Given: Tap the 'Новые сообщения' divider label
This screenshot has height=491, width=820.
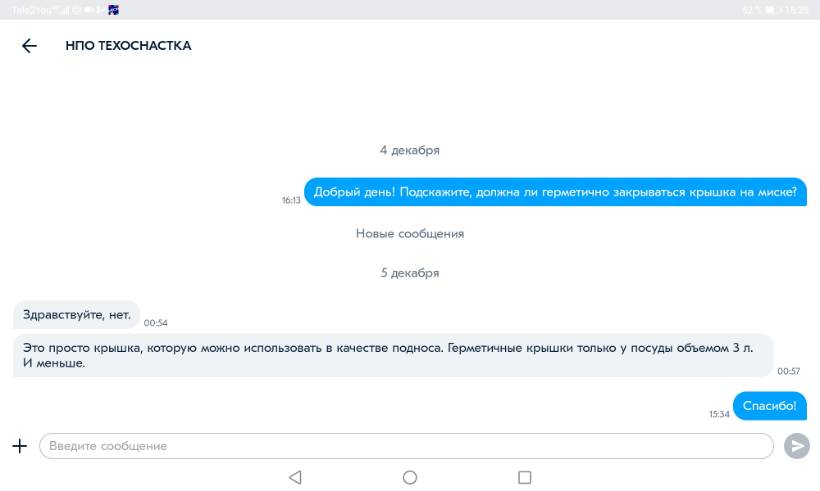Looking at the screenshot, I should pos(409,234).
